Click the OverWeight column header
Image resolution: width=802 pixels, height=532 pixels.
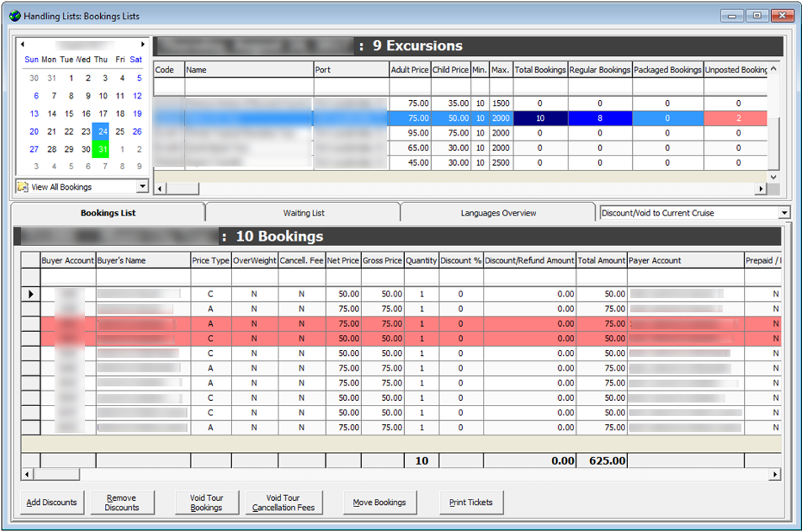coord(255,260)
